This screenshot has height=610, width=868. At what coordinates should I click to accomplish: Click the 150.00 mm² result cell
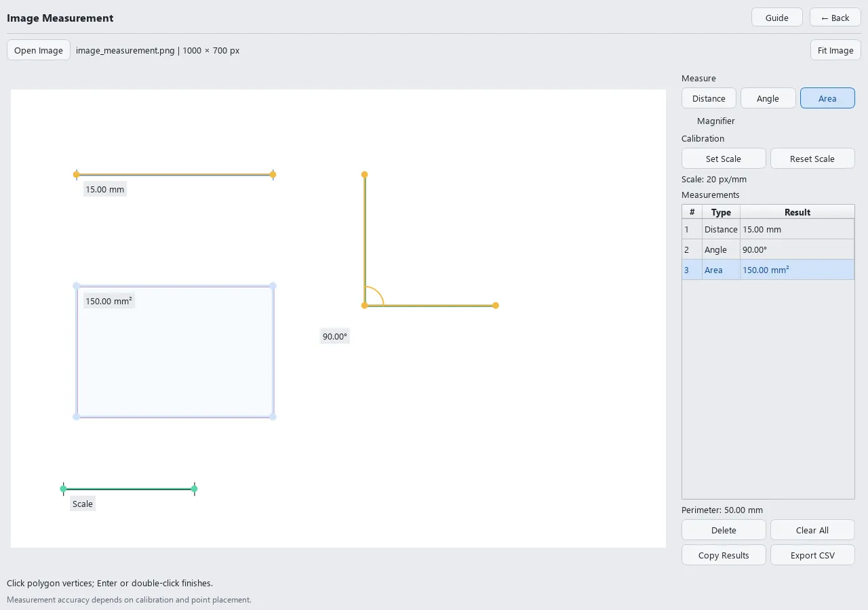click(797, 270)
